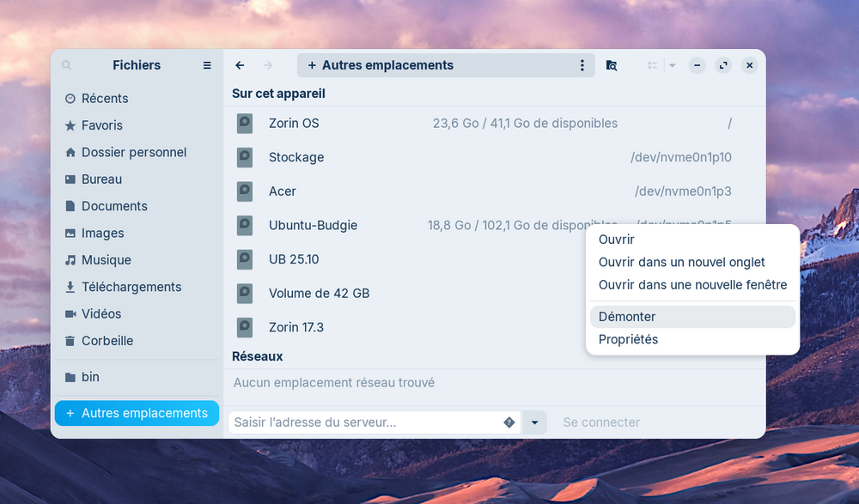
Task: Open the Fichiers hamburger menu
Action: tap(206, 65)
